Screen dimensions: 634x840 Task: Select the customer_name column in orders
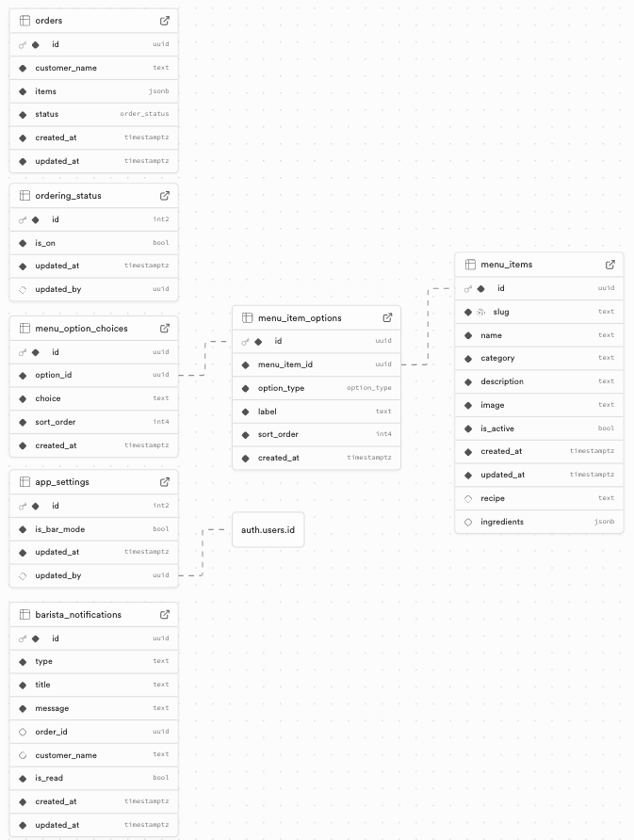click(66, 68)
